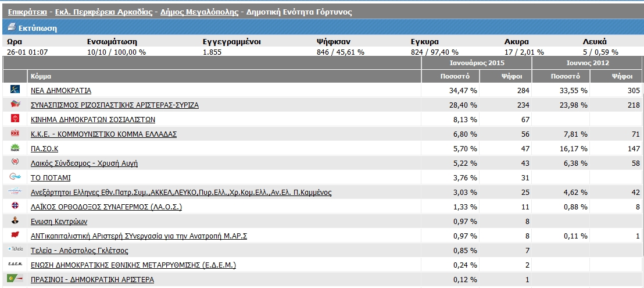Open ΝΕΑ ΔΗΜΟΚΡΑΤΙΑ party results link

60,91
